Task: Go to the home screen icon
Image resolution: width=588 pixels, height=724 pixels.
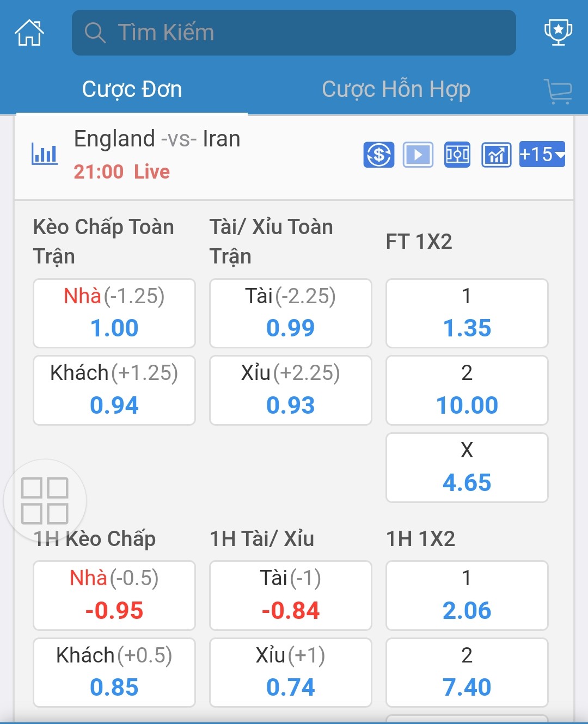Action: click(29, 33)
